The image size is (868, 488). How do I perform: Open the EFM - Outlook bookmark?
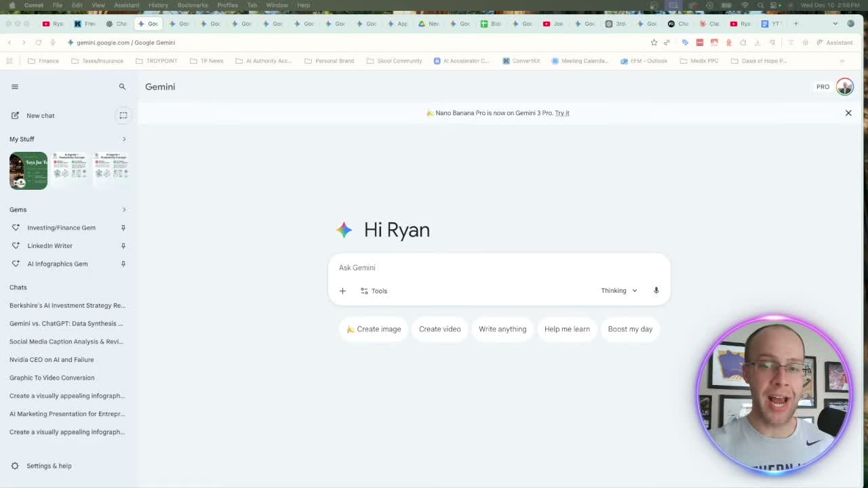pyautogui.click(x=644, y=61)
